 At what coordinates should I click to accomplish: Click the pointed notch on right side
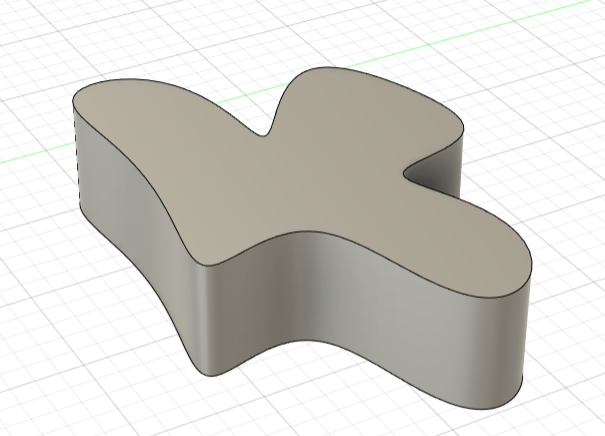pyautogui.click(x=408, y=176)
